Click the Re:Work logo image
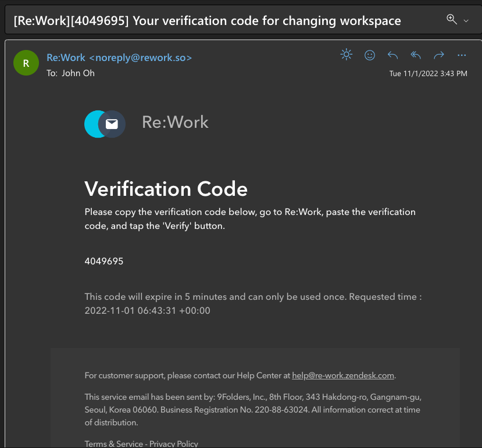 point(105,124)
